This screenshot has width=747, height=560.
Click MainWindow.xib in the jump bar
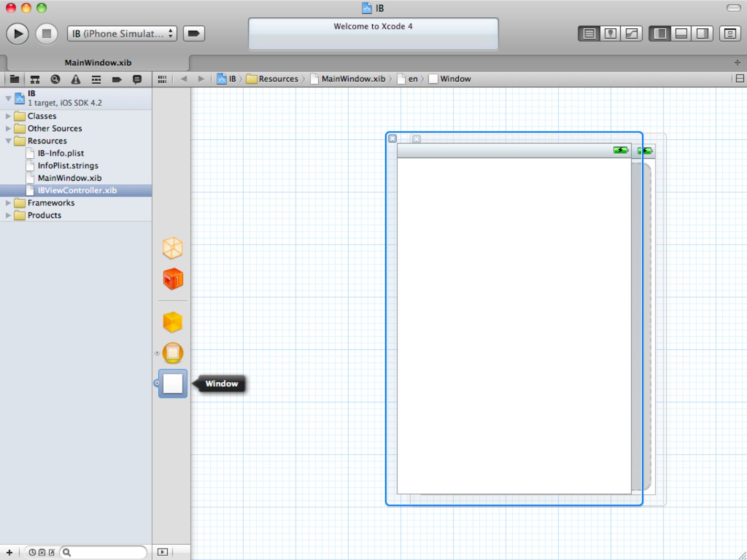tap(348, 79)
